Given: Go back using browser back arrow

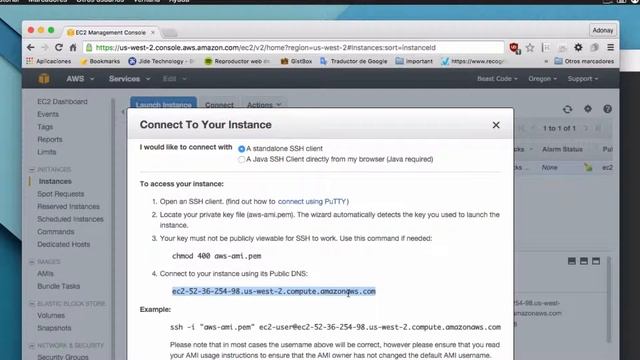Looking at the screenshot, I should [x=31, y=48].
